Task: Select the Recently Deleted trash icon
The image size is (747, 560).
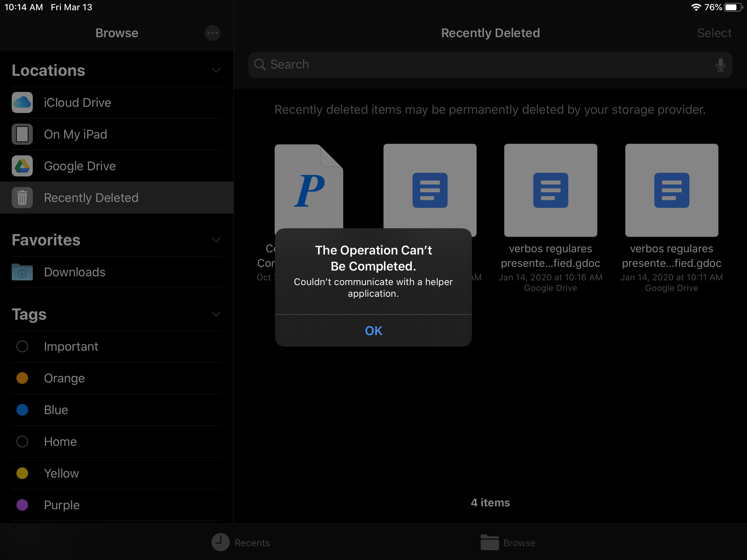Action: [x=22, y=198]
